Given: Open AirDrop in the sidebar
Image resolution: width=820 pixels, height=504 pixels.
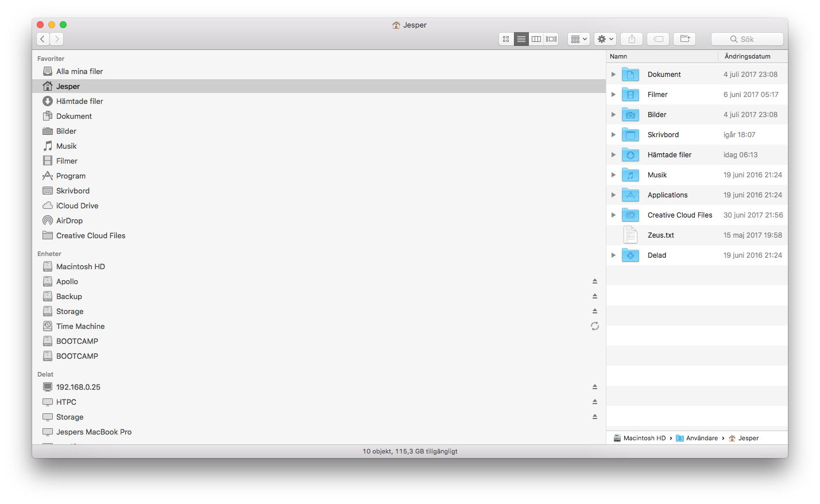Looking at the screenshot, I should [319, 220].
